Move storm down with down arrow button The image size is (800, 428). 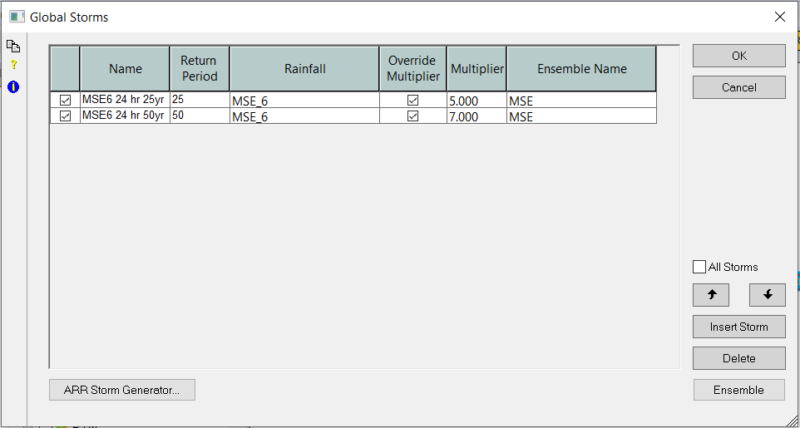coord(767,295)
